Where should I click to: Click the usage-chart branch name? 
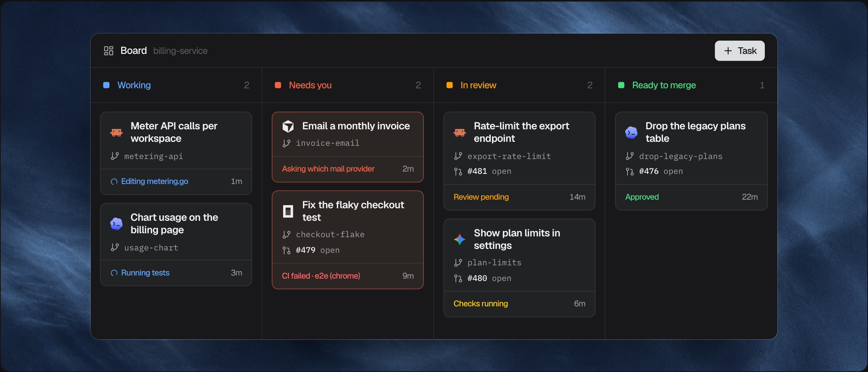point(151,248)
